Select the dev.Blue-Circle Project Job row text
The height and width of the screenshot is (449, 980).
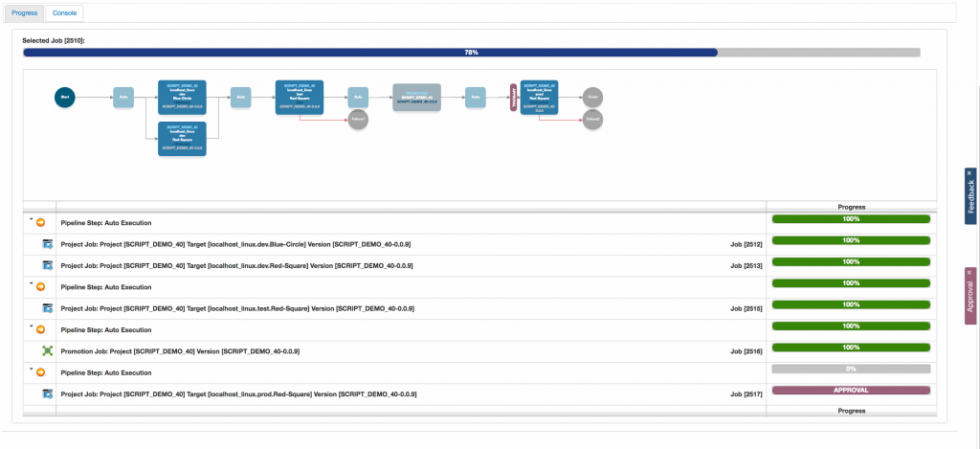pos(235,244)
